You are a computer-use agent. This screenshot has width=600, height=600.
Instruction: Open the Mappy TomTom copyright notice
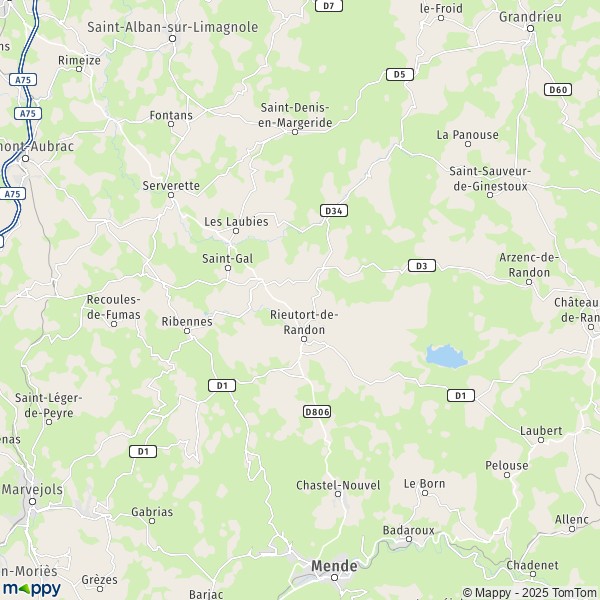click(530, 593)
